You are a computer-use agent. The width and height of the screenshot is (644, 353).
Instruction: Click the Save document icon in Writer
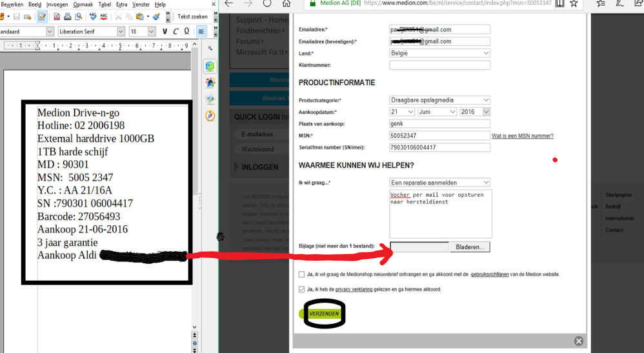point(17,17)
